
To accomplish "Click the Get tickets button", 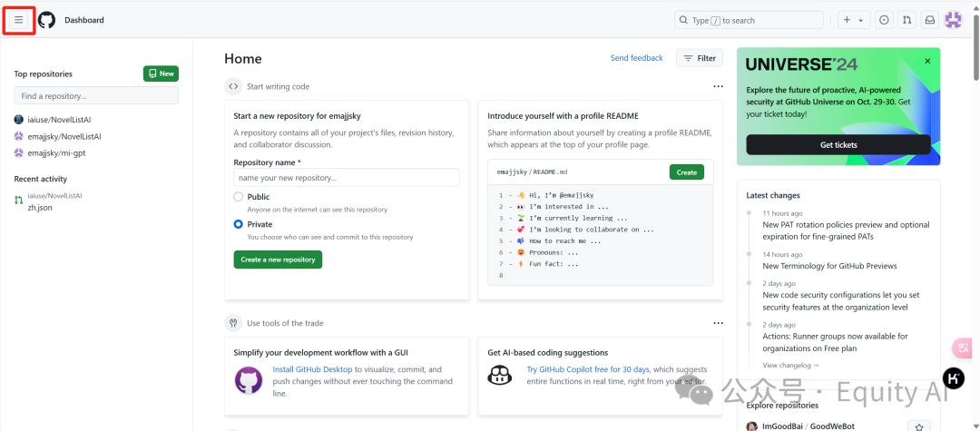I will click(x=838, y=145).
